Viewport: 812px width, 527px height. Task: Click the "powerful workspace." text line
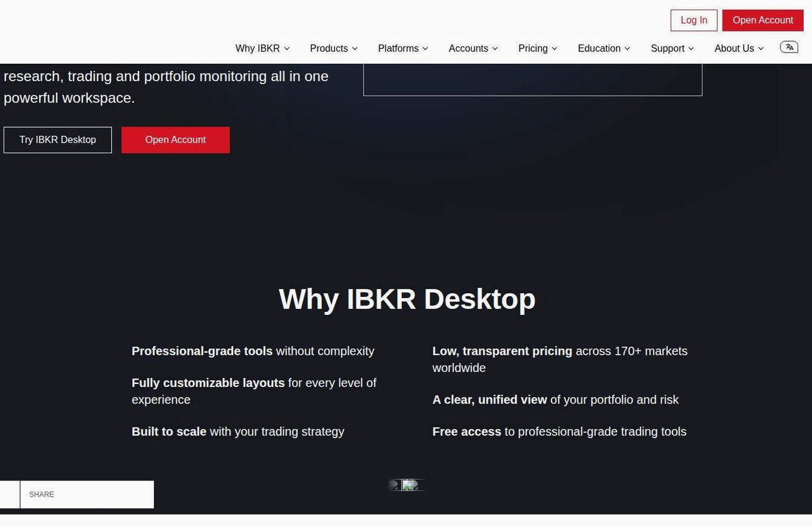coord(69,98)
